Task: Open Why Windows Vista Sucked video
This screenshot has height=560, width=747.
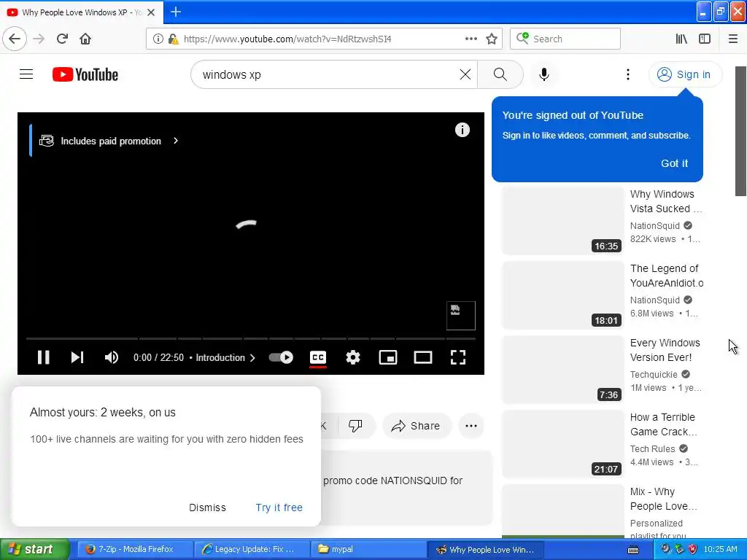Action: pos(665,201)
